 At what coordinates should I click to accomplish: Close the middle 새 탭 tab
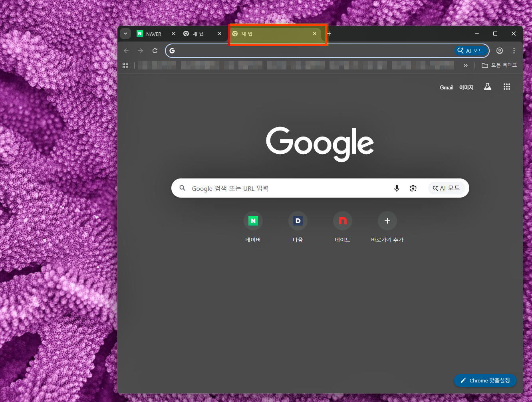click(x=220, y=34)
